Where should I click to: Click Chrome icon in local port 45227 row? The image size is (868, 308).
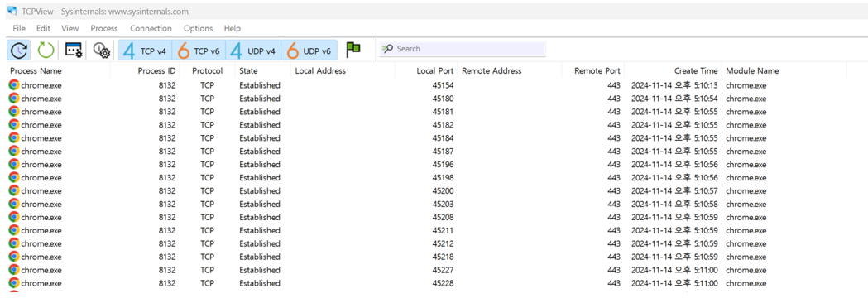(x=14, y=270)
